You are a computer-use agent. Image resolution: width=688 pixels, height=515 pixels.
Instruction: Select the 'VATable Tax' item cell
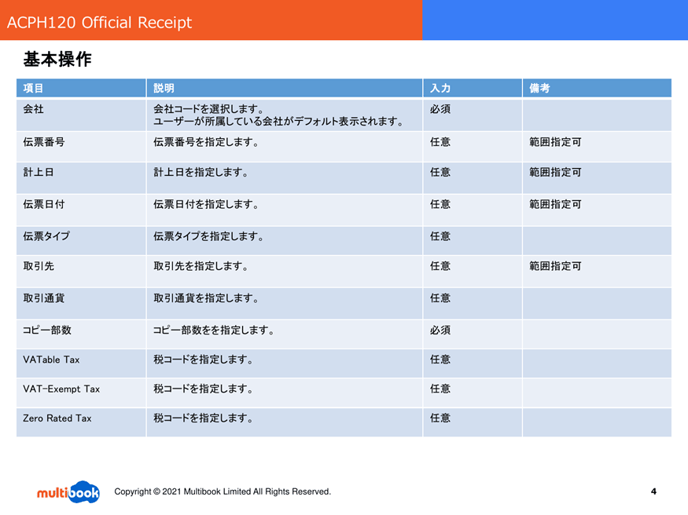81,364
